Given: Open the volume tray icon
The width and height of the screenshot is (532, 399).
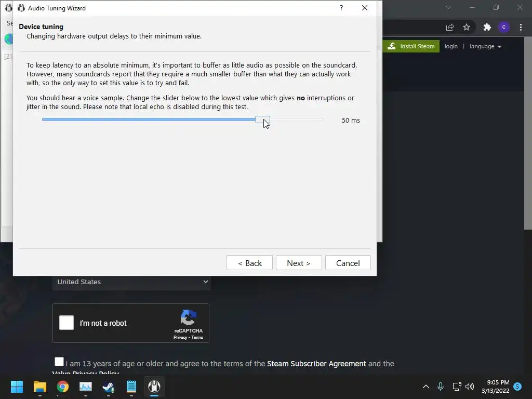Looking at the screenshot, I should (x=470, y=387).
